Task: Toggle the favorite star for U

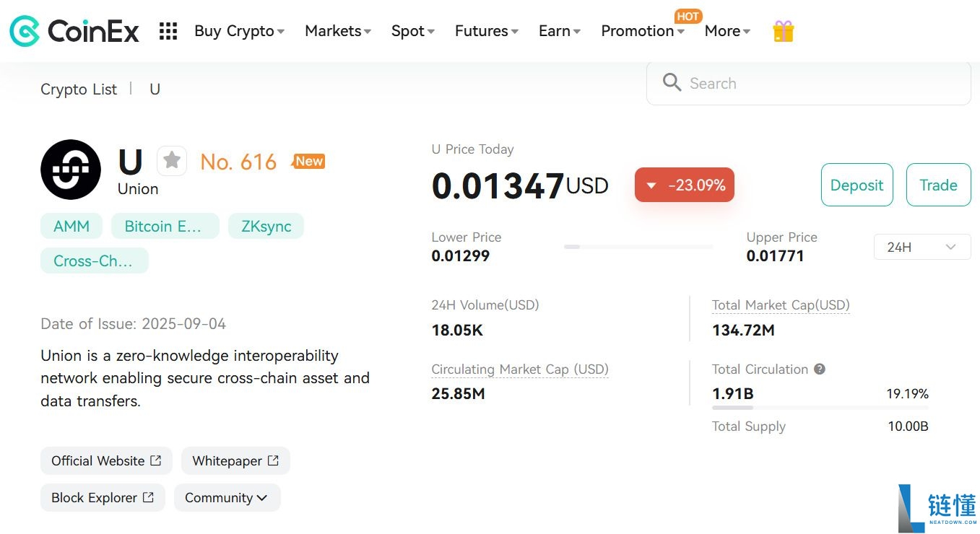Action: [x=172, y=160]
